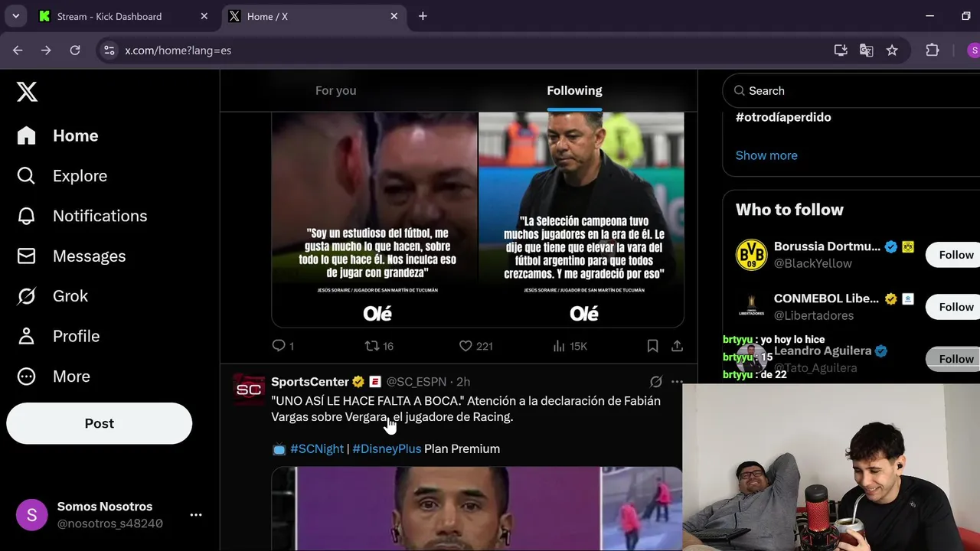The height and width of the screenshot is (551, 980).
Task: Click the @SC_ESPN handle
Action: coord(416,381)
